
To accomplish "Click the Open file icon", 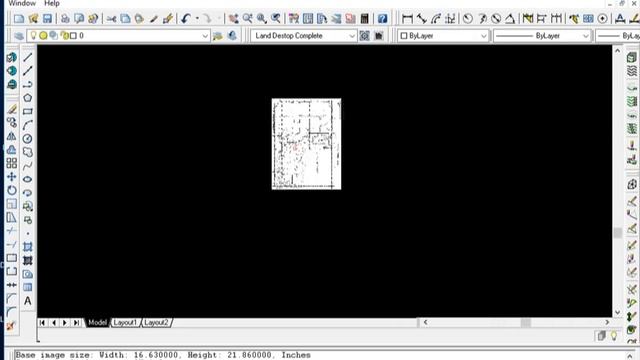I will coord(33,18).
